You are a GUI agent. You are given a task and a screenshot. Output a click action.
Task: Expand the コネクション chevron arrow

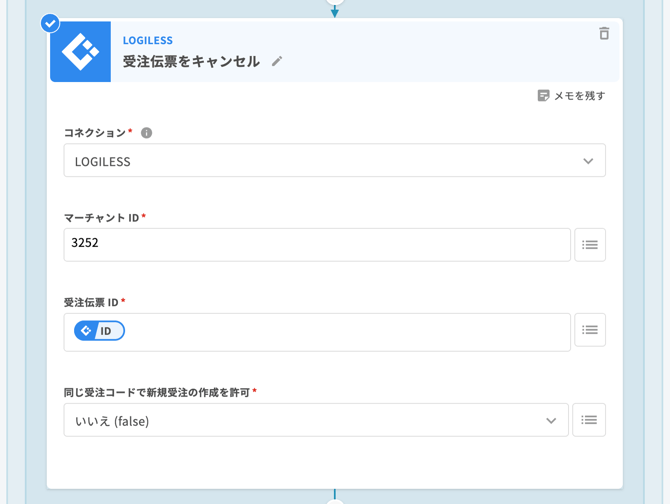pos(588,161)
